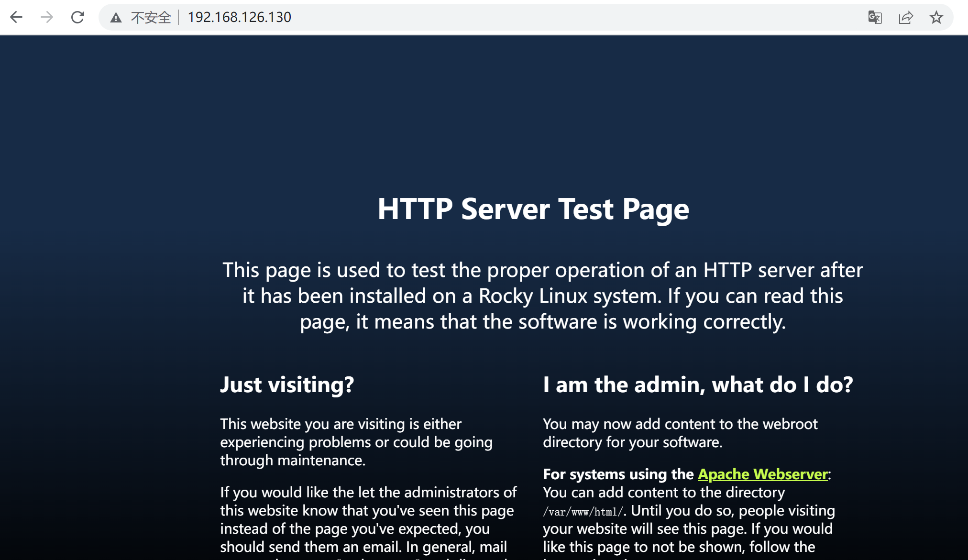Screen dimensions: 968x560
Task: Click the Just visiting? heading
Action: (x=287, y=384)
